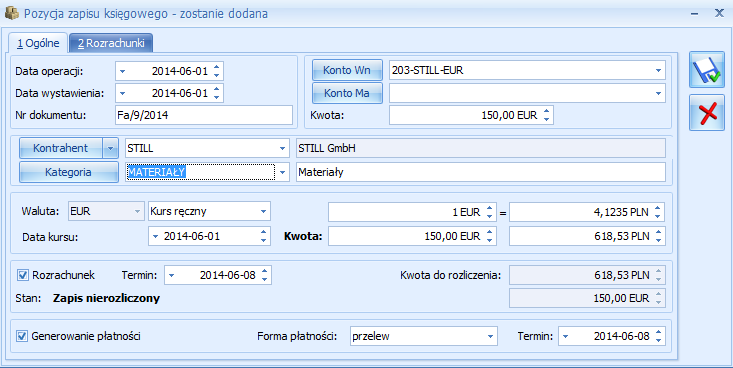This screenshot has width=733, height=368.
Task: Switch to the 2 Rozrachunki tab
Action: coord(111,43)
